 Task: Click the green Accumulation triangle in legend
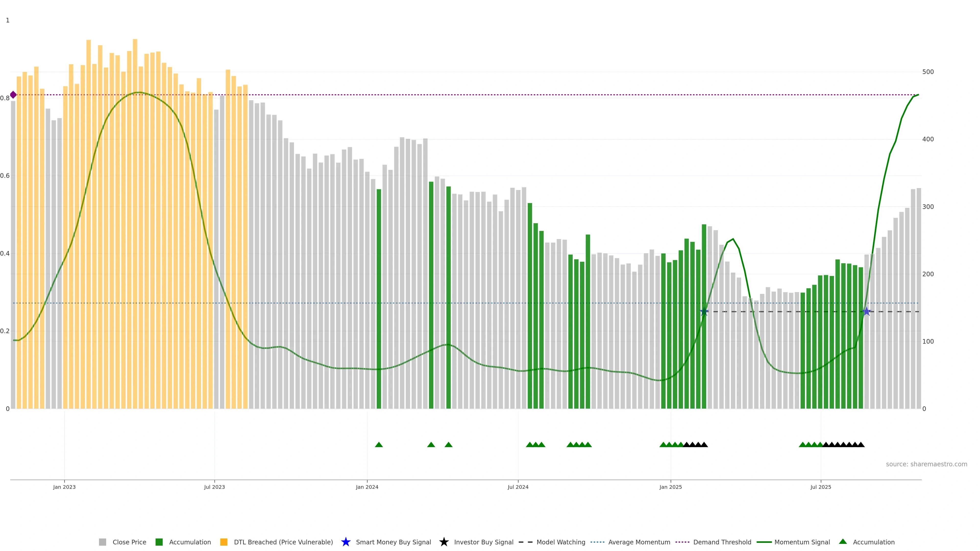click(x=843, y=542)
